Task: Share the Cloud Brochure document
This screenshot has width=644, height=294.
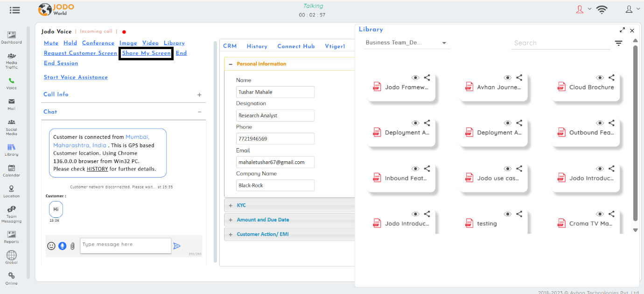Action: (x=611, y=78)
